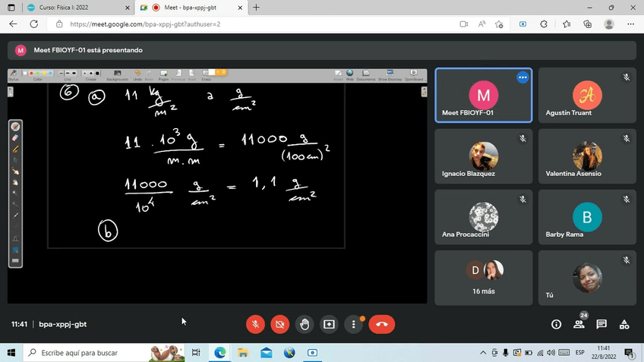This screenshot has width=644, height=362.
Task: Select the largest eraser size
Action: coord(97,74)
